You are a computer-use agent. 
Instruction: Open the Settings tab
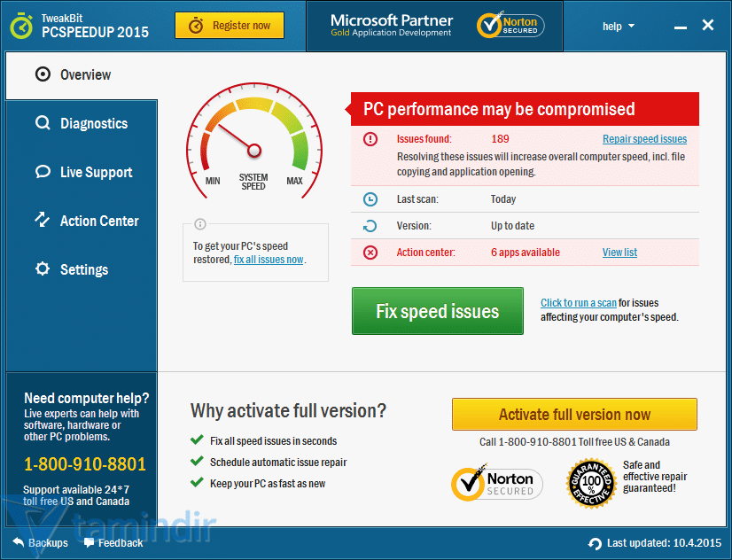pyautogui.click(x=82, y=269)
